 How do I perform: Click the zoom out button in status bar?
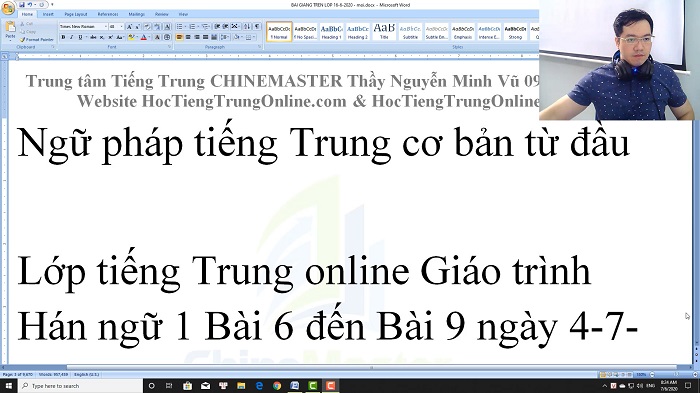click(652, 374)
